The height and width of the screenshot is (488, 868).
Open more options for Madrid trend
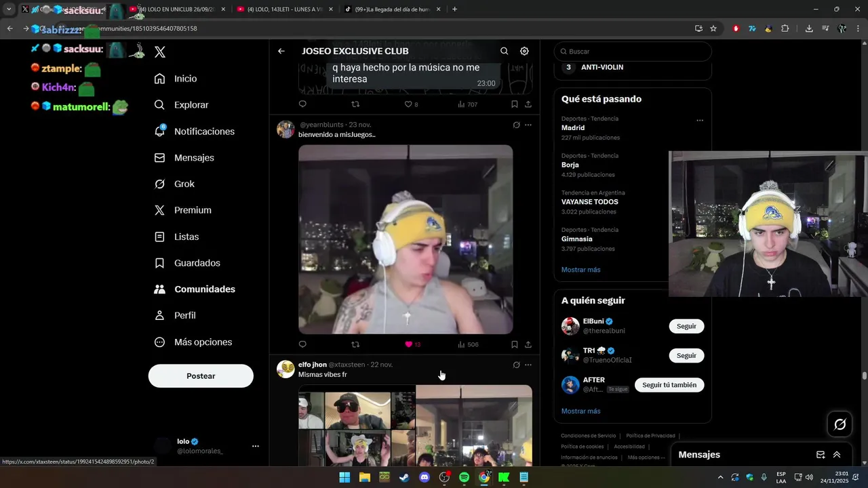tap(700, 121)
